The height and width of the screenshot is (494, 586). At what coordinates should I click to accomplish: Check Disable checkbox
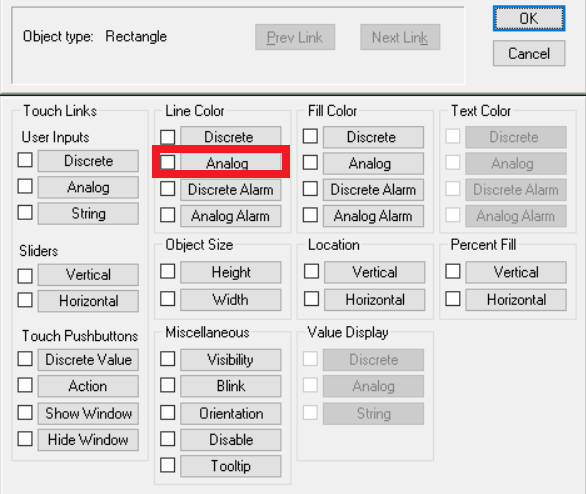[x=167, y=439]
